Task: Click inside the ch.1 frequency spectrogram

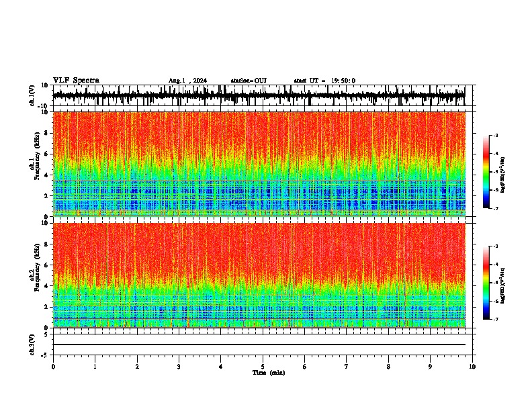Action: pyautogui.click(x=259, y=164)
